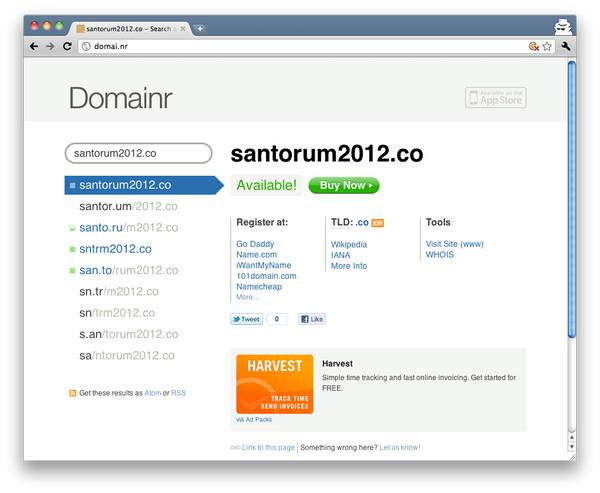The image size is (600, 493).
Task: Select the sa/ntorum2012.co result
Action: pyautogui.click(x=127, y=356)
